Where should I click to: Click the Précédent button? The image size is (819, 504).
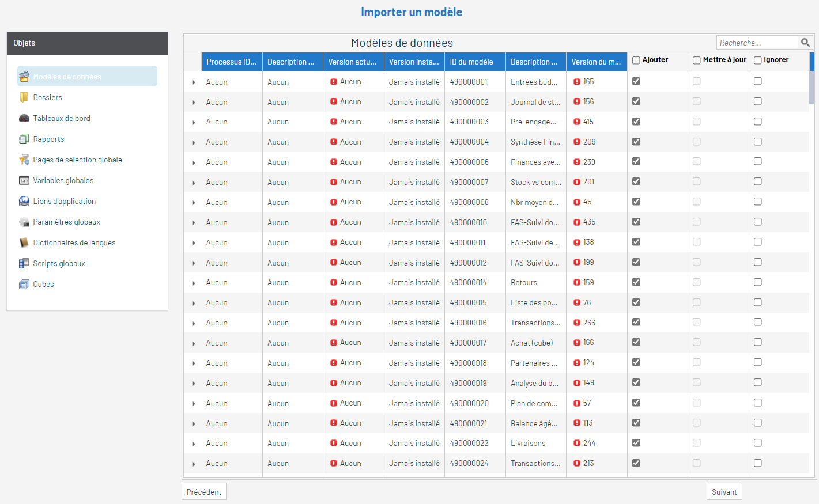204,492
